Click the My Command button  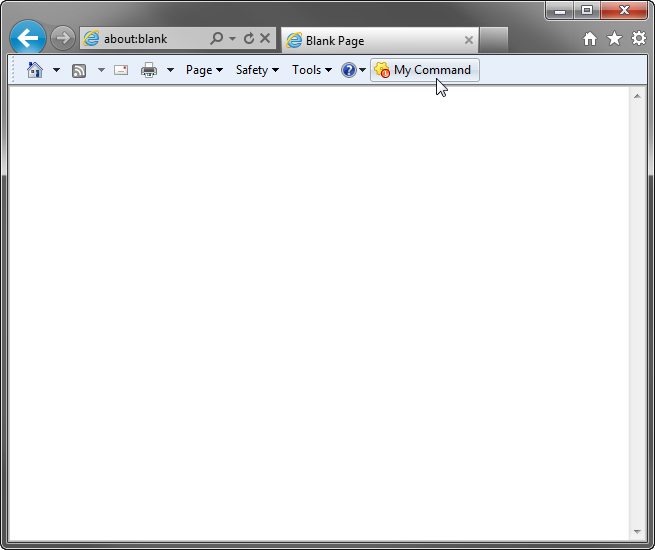424,70
